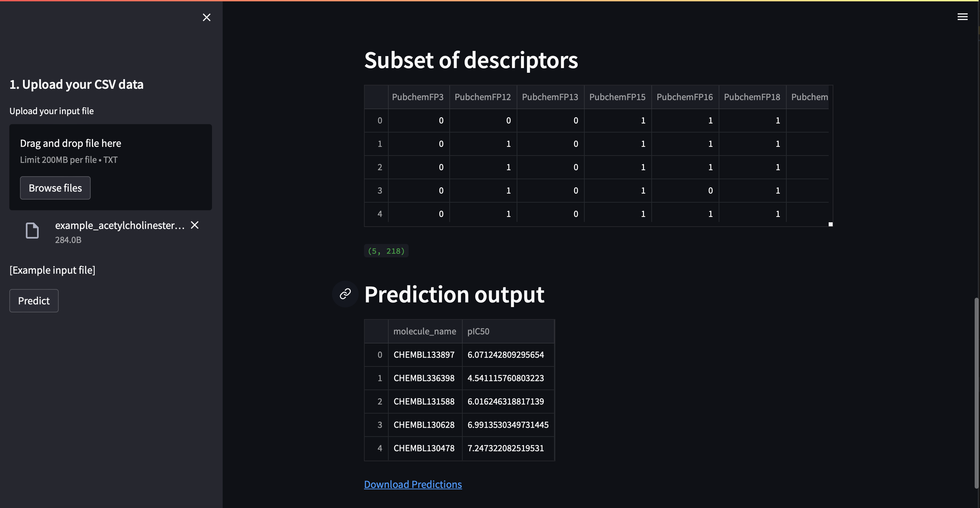This screenshot has width=980, height=508.
Task: Open the Download Predictions link
Action: [413, 484]
